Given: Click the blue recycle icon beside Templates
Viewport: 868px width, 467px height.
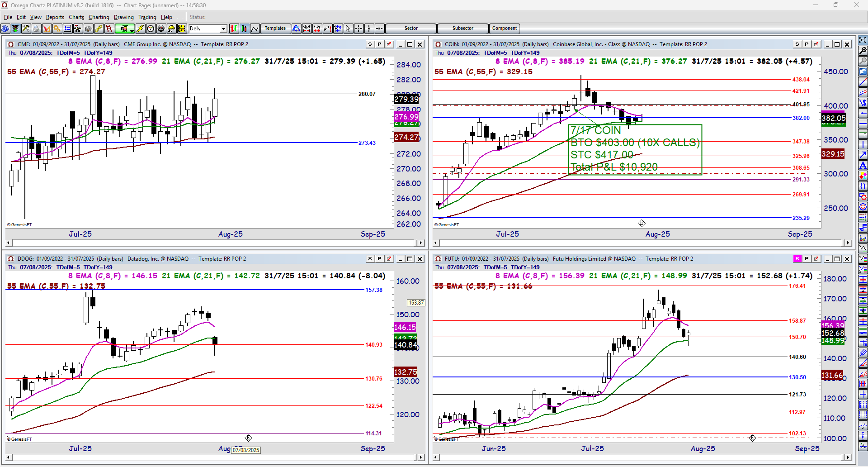Looking at the screenshot, I should (296, 29).
